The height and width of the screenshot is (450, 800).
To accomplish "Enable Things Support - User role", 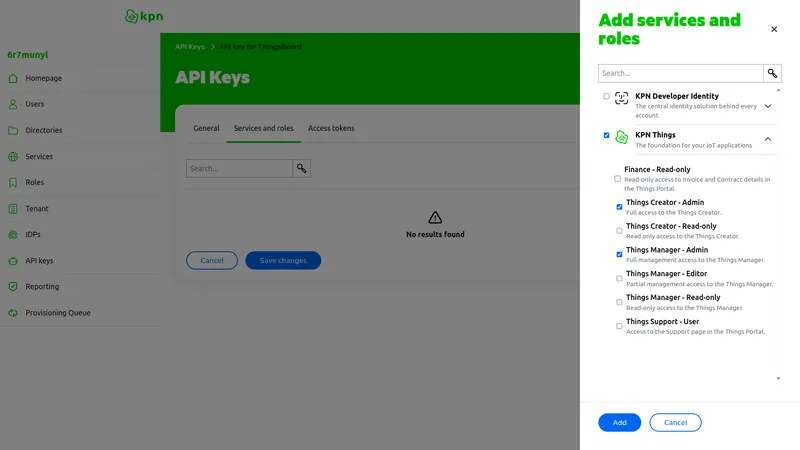I will point(619,326).
